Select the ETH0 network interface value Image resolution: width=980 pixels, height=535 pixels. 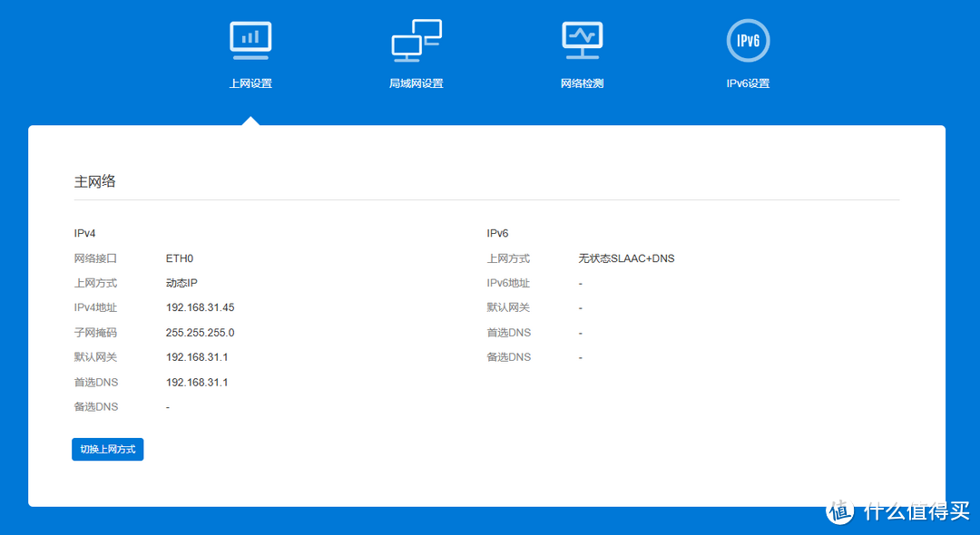point(180,258)
